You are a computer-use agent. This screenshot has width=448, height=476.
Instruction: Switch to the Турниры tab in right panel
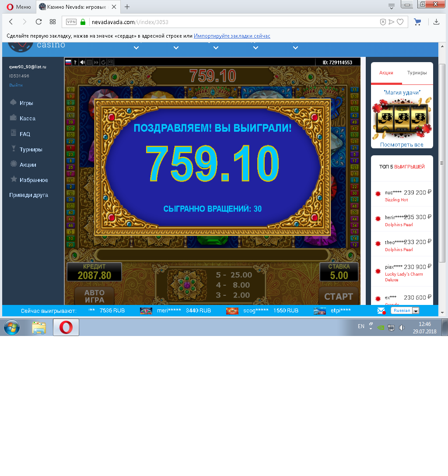coord(417,73)
